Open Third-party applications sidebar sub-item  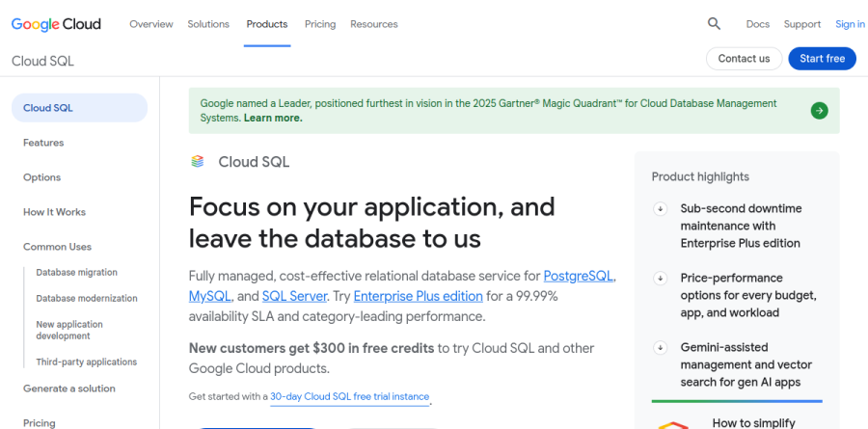tap(87, 362)
